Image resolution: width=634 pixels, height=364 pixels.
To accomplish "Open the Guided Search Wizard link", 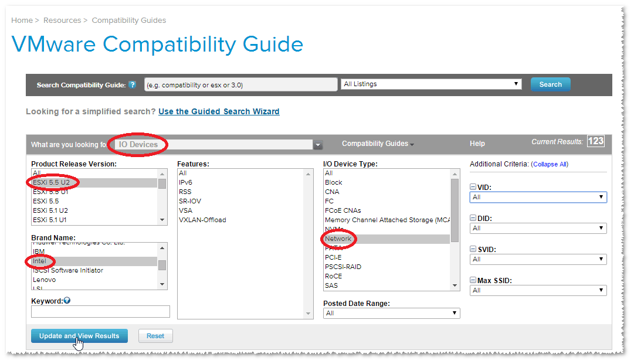I will [x=219, y=111].
